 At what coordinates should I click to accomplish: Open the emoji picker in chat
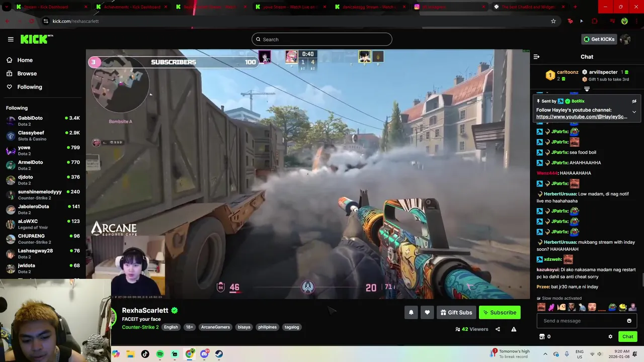[x=629, y=321]
